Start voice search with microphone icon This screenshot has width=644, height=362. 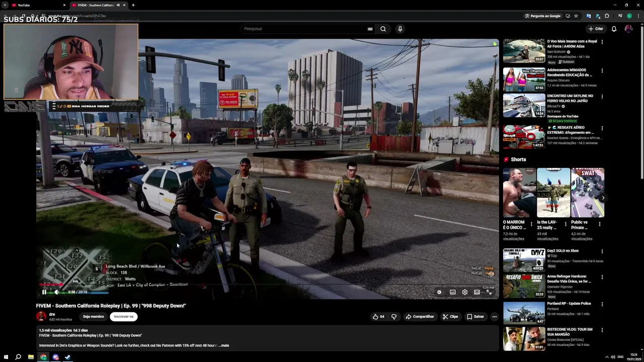pyautogui.click(x=400, y=29)
